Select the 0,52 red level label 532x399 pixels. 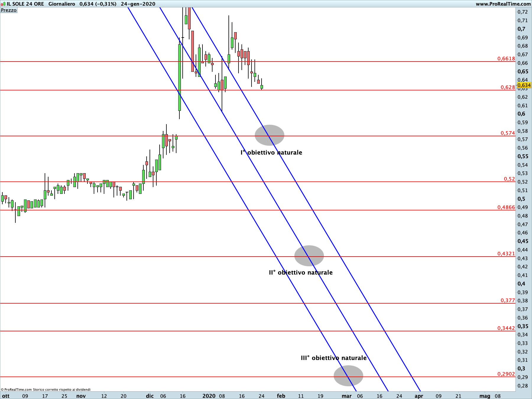[510, 179]
